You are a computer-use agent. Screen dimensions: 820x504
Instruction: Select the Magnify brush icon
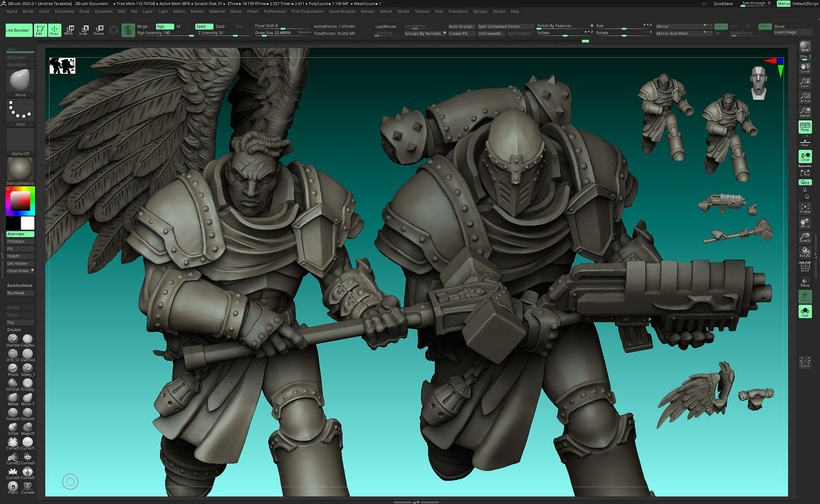pos(28,429)
